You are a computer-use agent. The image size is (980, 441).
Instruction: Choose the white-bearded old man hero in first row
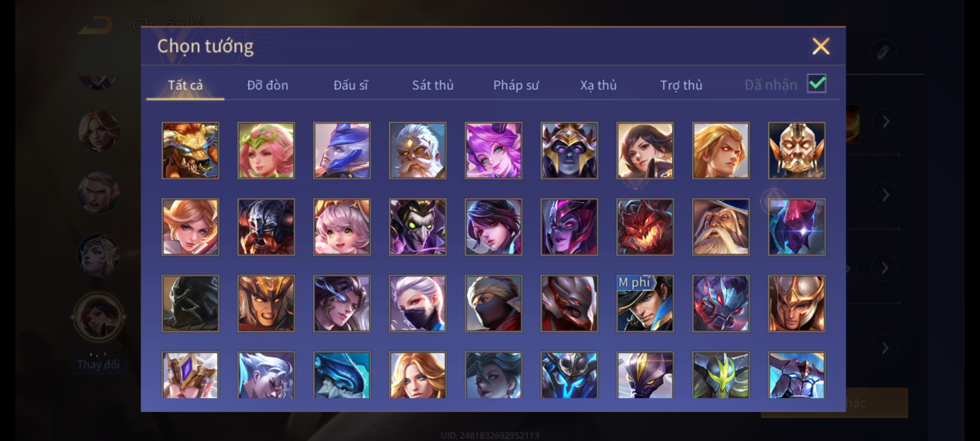click(417, 150)
